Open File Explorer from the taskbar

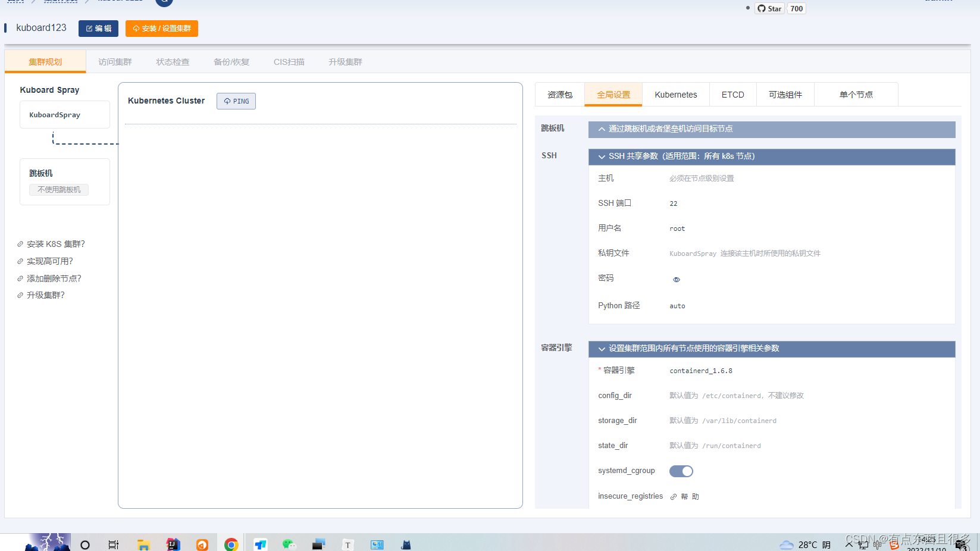[143, 544]
